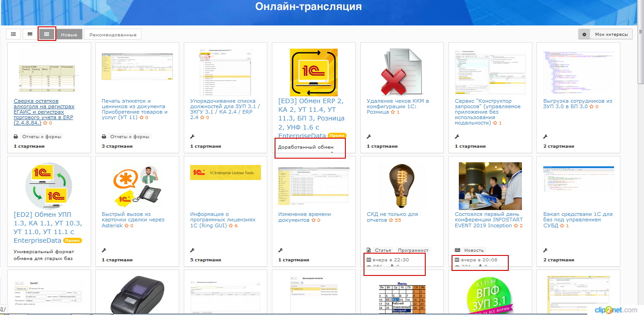Open Информация о программных лицензиях 1С link
Viewport: 644px width, 315px height.
coord(222,220)
